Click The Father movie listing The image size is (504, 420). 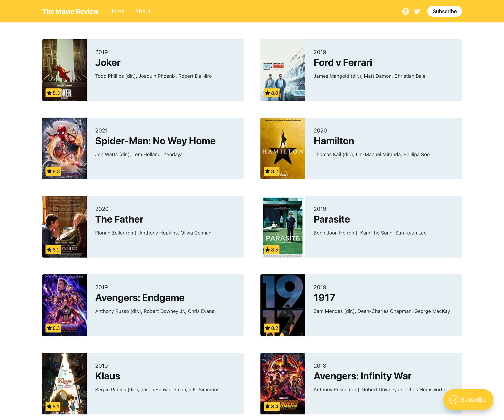143,226
